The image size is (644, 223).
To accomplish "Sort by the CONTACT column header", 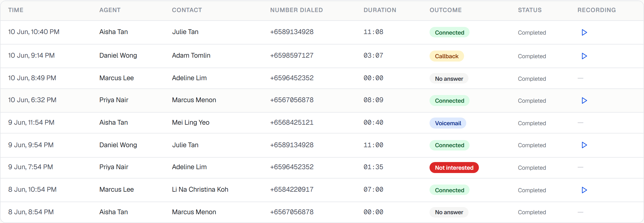I will tap(187, 10).
